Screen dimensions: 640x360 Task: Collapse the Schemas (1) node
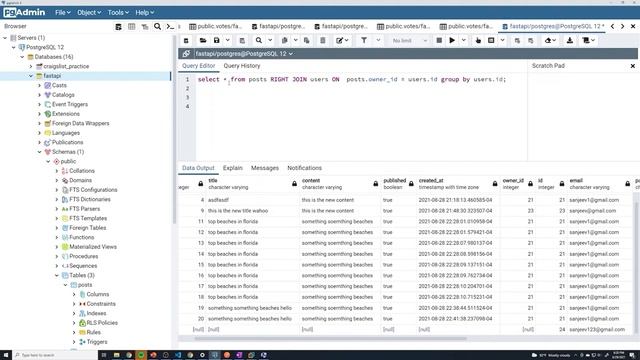tap(40, 152)
